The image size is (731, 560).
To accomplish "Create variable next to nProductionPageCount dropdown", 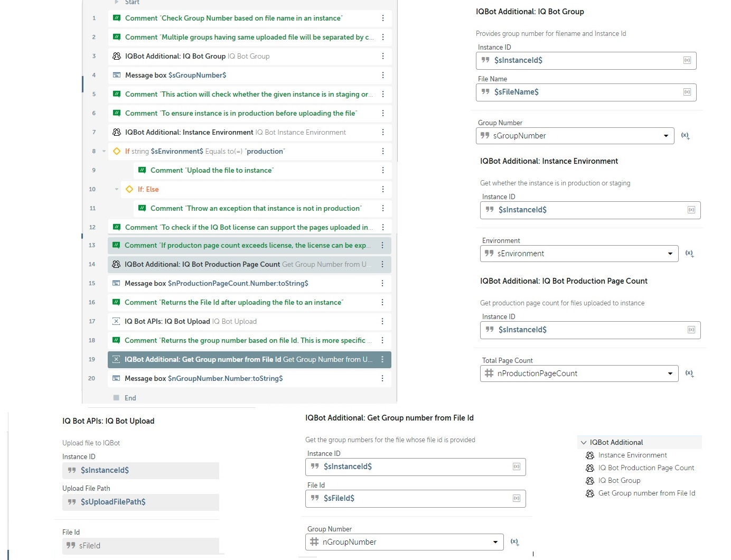I will (689, 374).
